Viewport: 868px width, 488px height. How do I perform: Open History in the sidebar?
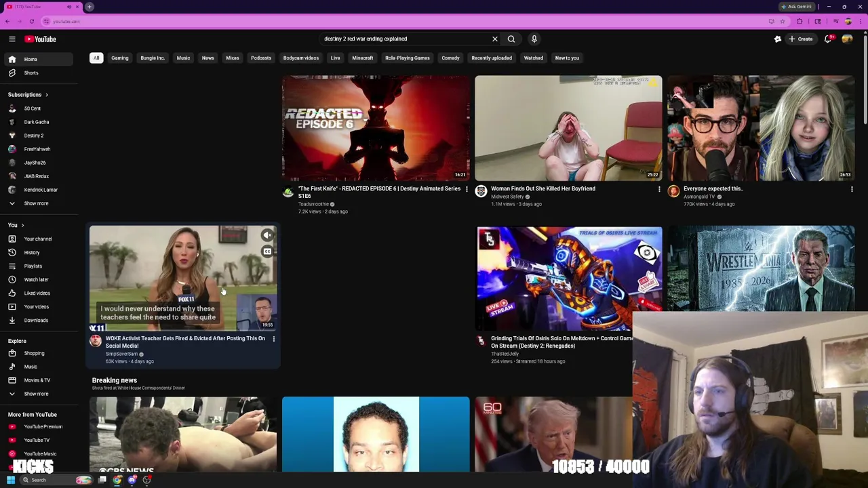point(37,253)
